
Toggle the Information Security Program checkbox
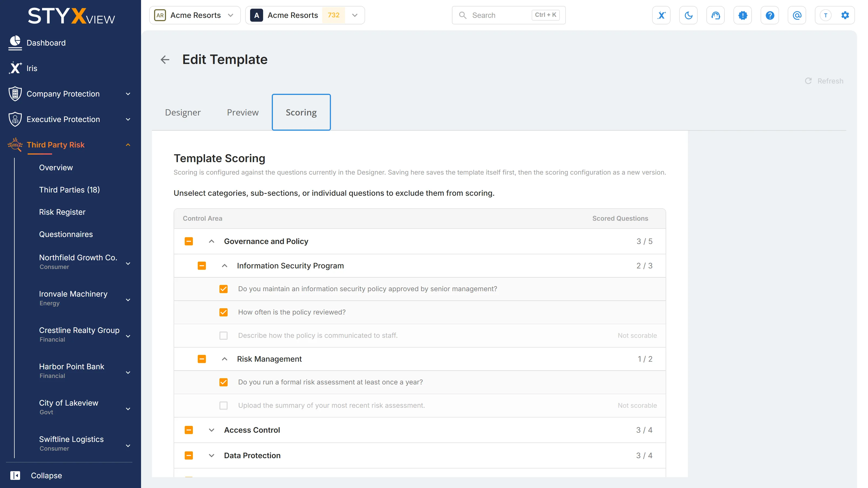(202, 266)
